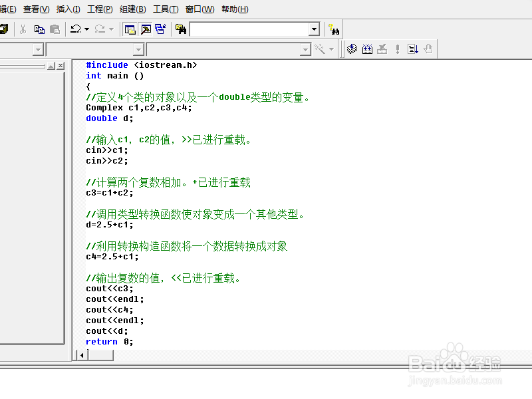Click the Execute Program exclamation icon
The width and height of the screenshot is (532, 399).
pyautogui.click(x=398, y=49)
